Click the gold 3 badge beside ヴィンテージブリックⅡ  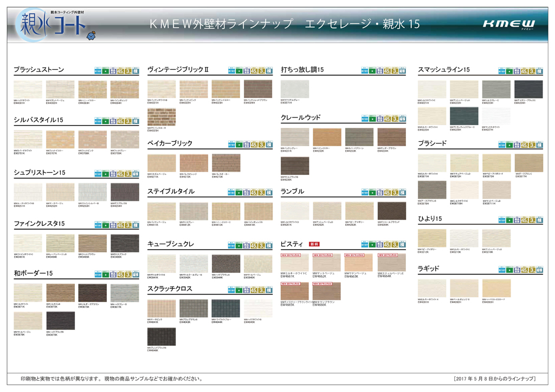click(262, 71)
